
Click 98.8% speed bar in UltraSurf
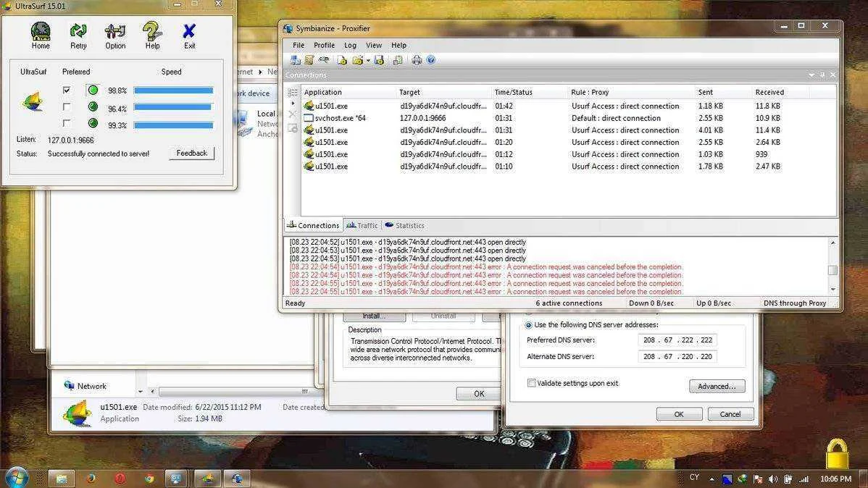[173, 91]
